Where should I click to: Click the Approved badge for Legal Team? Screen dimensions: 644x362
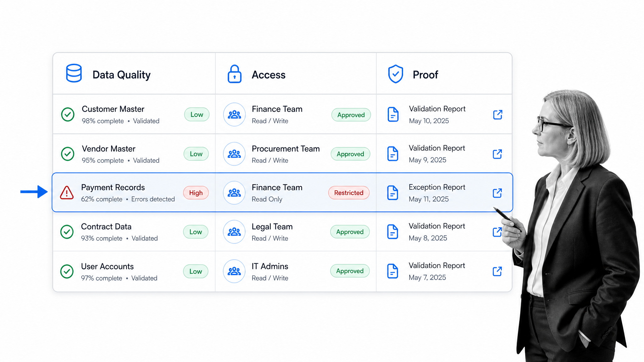(x=350, y=232)
